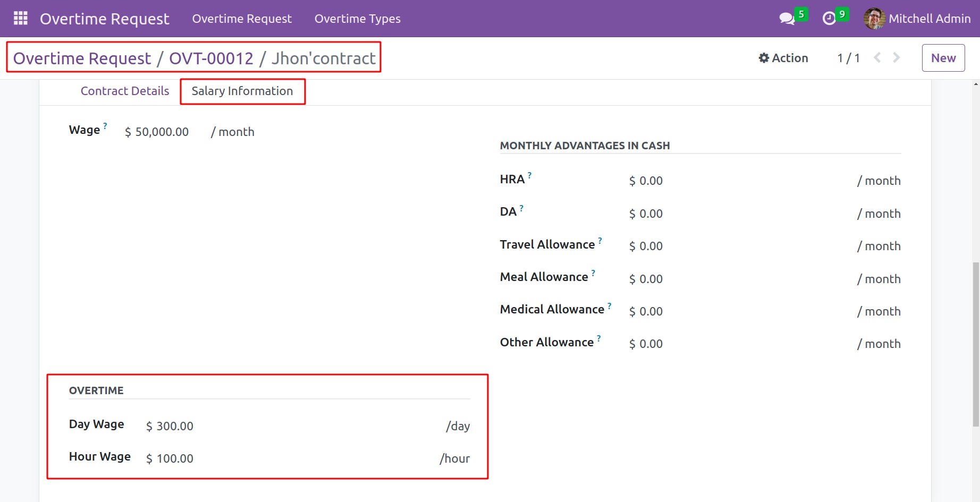Navigate to OVT-00012 breadcrumb link
The height and width of the screenshot is (502, 980).
coord(211,58)
